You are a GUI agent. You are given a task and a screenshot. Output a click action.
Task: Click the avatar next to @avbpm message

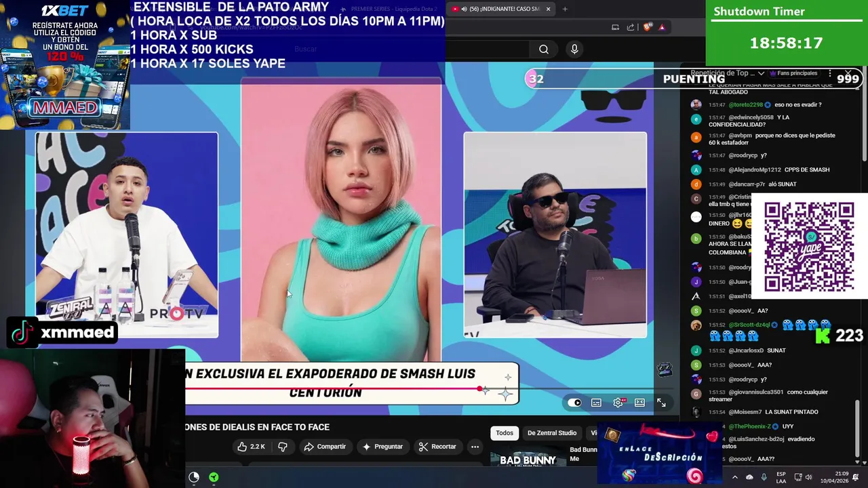pyautogui.click(x=696, y=137)
